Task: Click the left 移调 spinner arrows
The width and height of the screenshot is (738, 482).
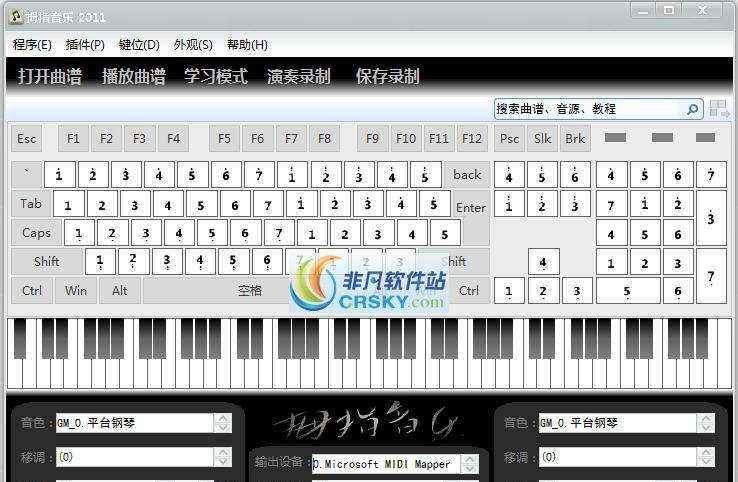Action: click(x=223, y=457)
